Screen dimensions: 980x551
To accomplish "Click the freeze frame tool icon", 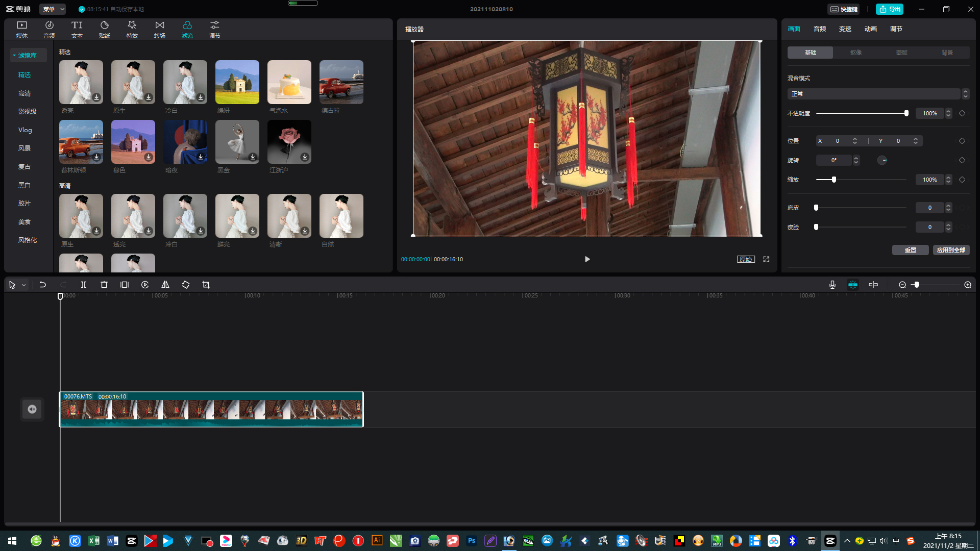I will click(x=125, y=285).
